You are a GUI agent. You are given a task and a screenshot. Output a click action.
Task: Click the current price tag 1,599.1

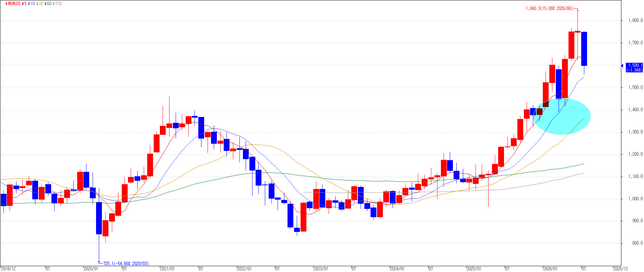[634, 68]
